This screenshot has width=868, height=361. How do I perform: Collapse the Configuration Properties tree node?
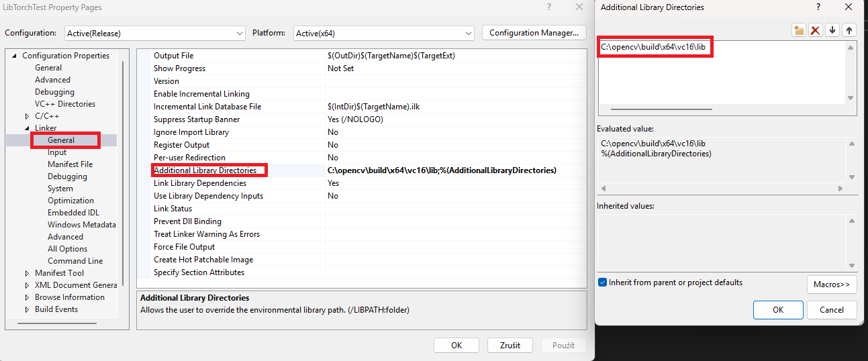coord(14,56)
